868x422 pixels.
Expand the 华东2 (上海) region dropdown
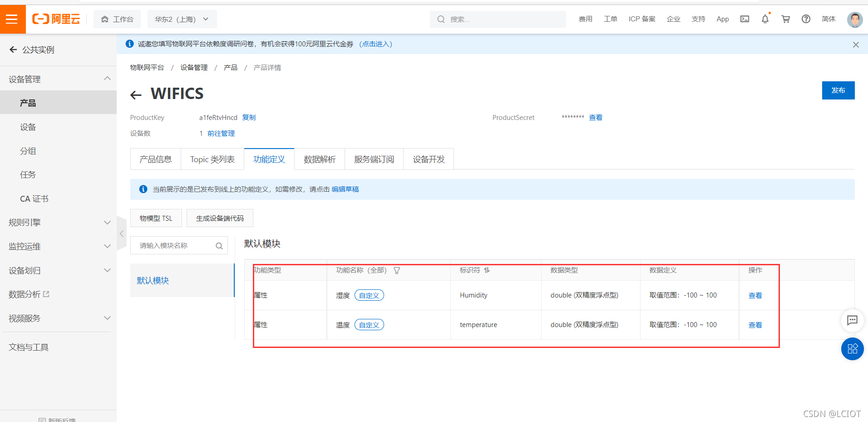[182, 19]
